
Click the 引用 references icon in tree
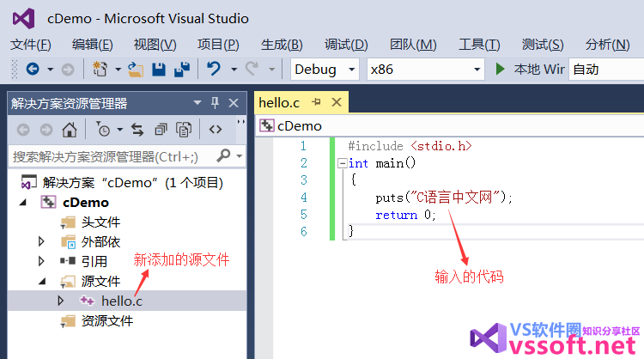pos(68,261)
